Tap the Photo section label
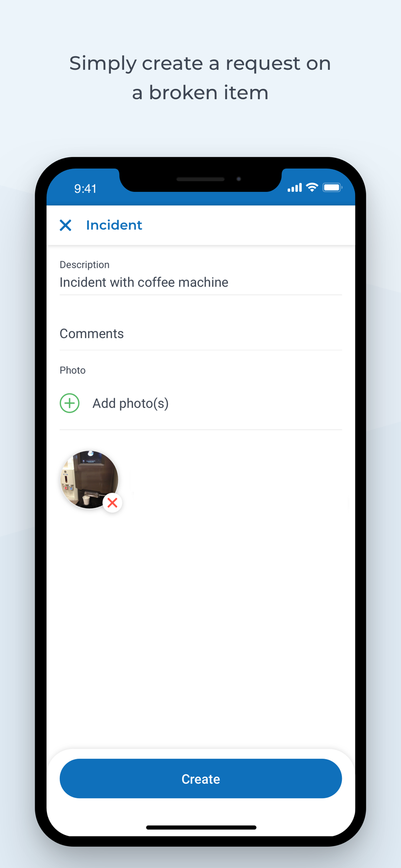The width and height of the screenshot is (401, 868). (72, 370)
